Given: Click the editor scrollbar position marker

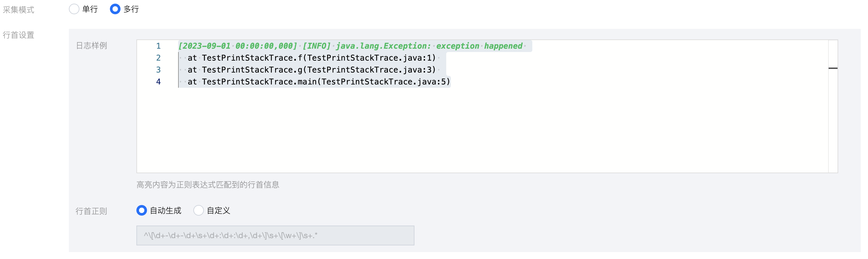Looking at the screenshot, I should [x=833, y=68].
